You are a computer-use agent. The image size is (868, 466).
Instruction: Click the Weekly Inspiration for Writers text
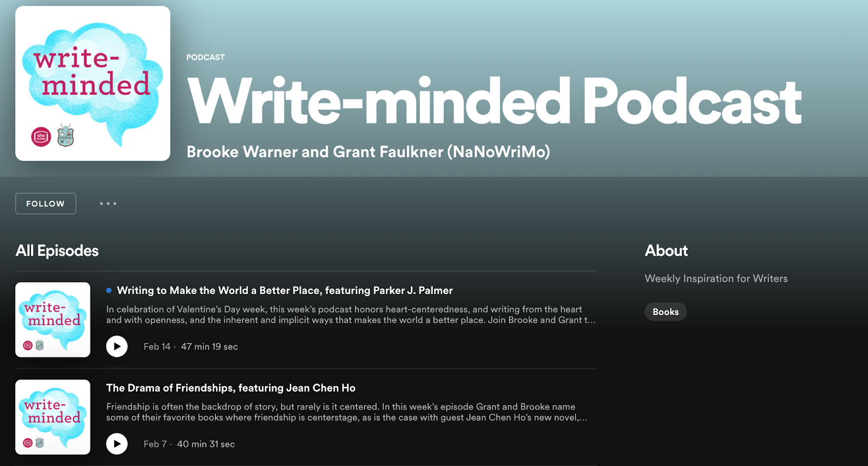(x=716, y=278)
